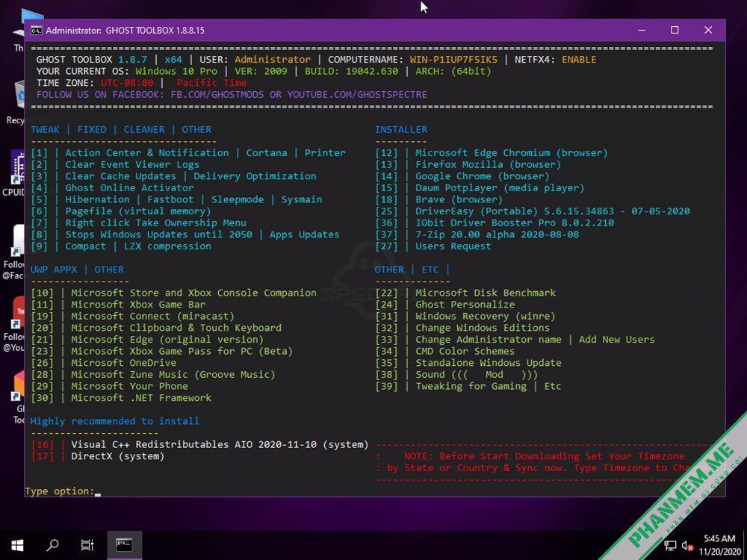This screenshot has height=560, width=747.
Task: Click the computer name WIN-P1IUP7F5IK5
Action: click(x=453, y=60)
